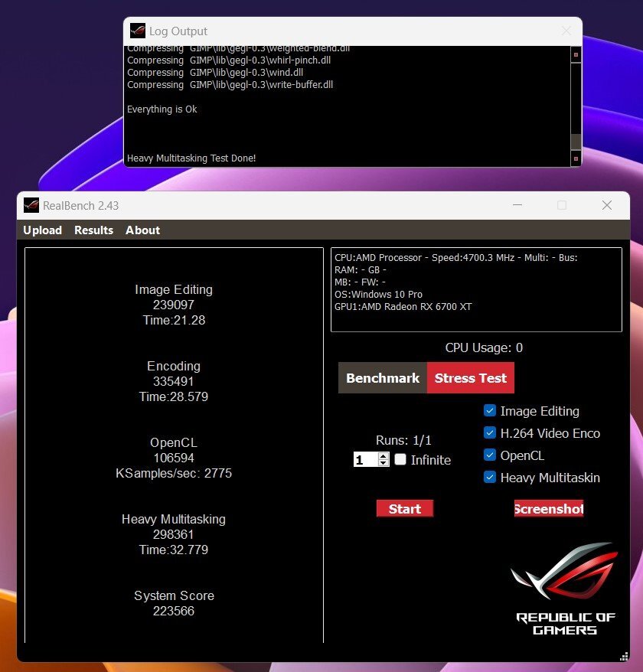Click the 'GPU1:AMD Radeon RX 6700 XT' line
This screenshot has width=643, height=672.
pos(403,307)
